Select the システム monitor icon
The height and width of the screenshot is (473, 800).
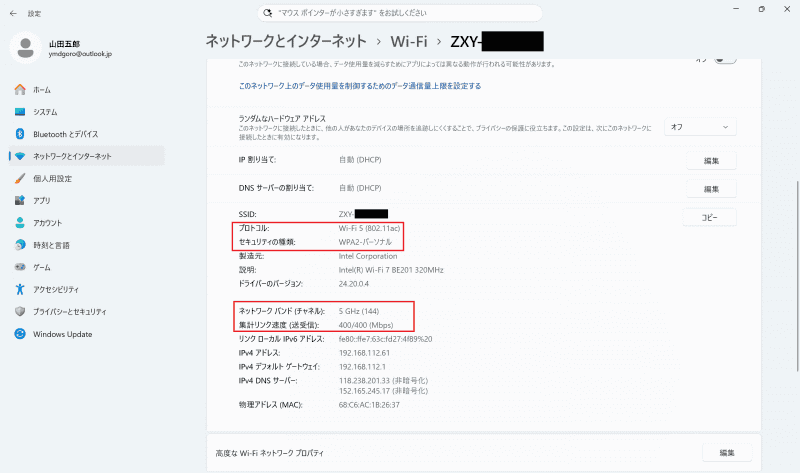[20, 112]
